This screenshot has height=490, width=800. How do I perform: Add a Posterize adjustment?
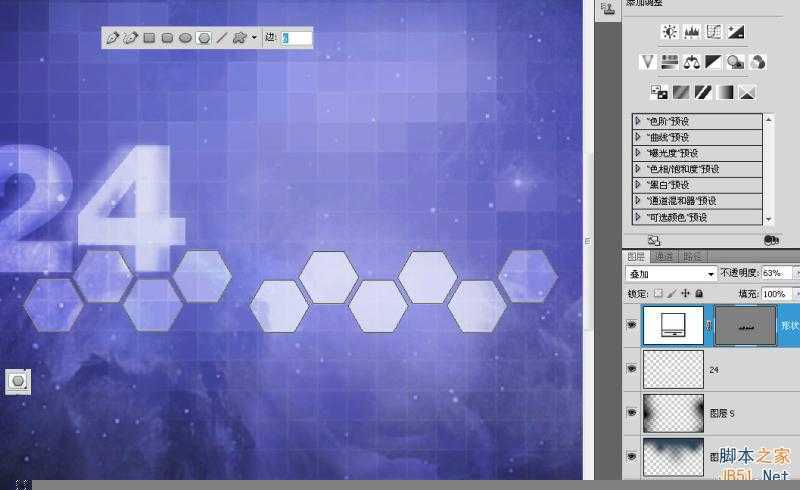[681, 92]
